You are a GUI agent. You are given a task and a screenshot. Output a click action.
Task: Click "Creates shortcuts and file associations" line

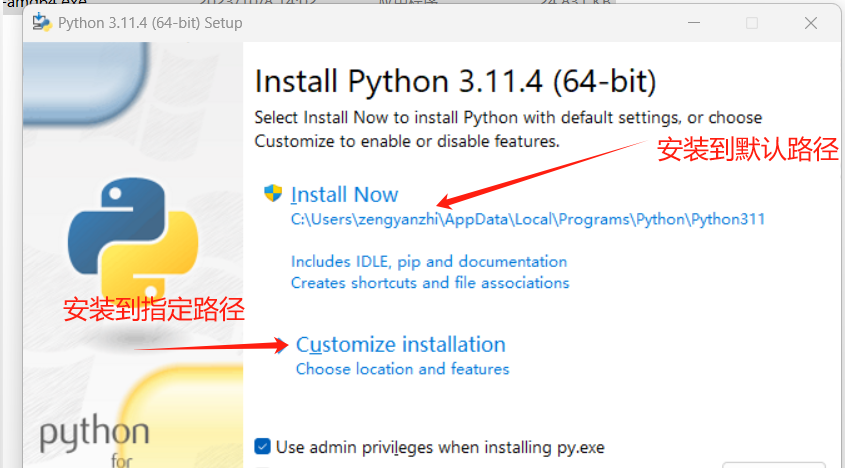430,283
